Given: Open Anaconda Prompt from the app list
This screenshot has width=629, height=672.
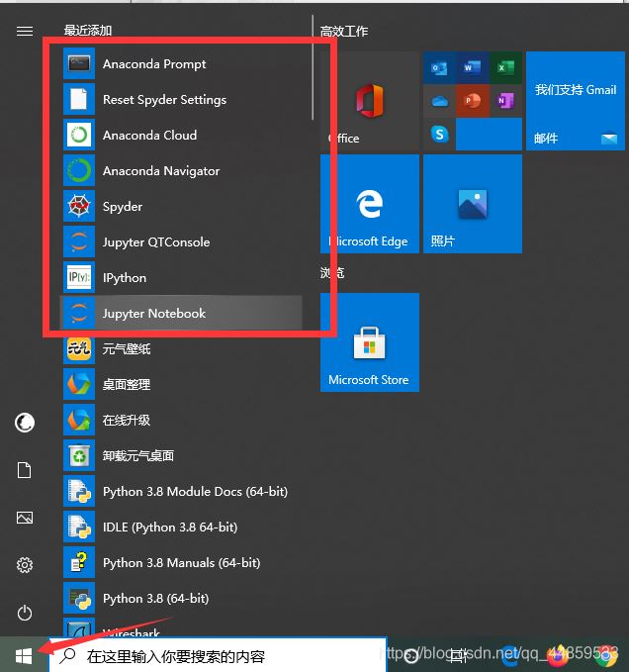Looking at the screenshot, I should [x=154, y=64].
